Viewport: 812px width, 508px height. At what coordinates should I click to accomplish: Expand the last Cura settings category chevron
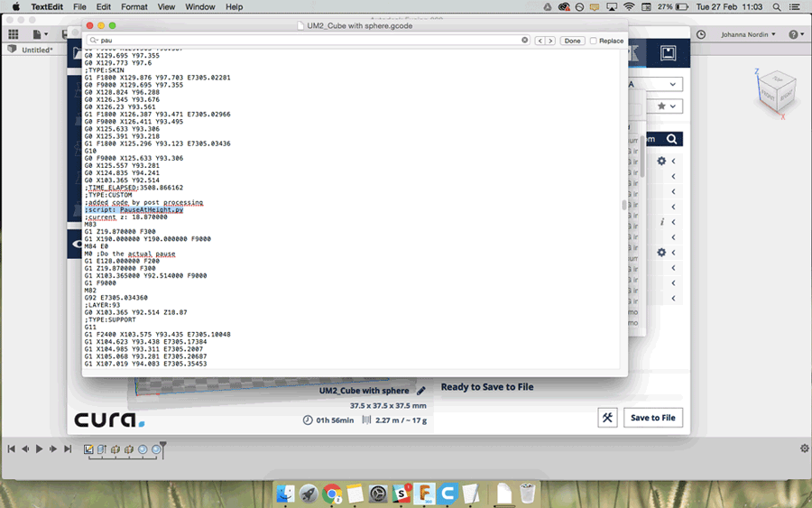point(674,299)
